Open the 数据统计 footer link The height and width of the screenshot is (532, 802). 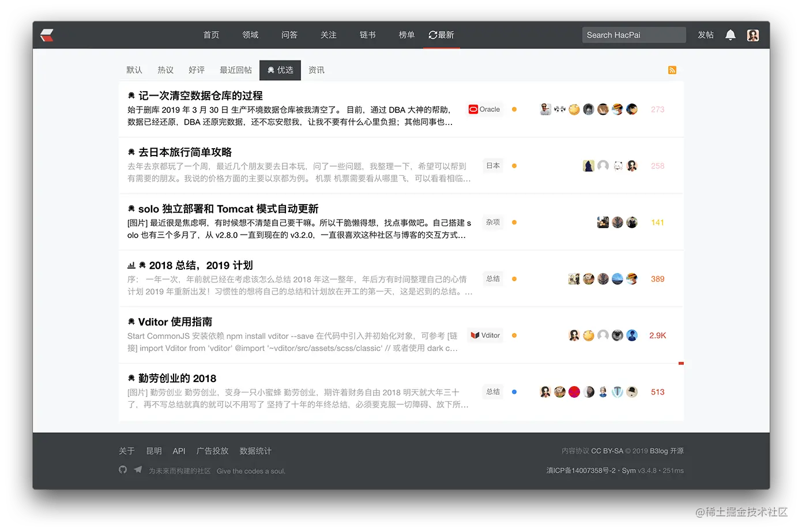coord(255,451)
